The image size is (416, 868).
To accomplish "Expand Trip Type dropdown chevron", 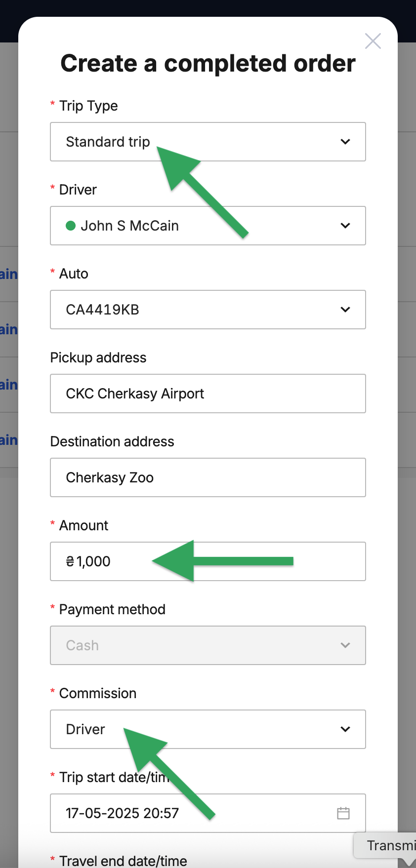I will point(345,142).
